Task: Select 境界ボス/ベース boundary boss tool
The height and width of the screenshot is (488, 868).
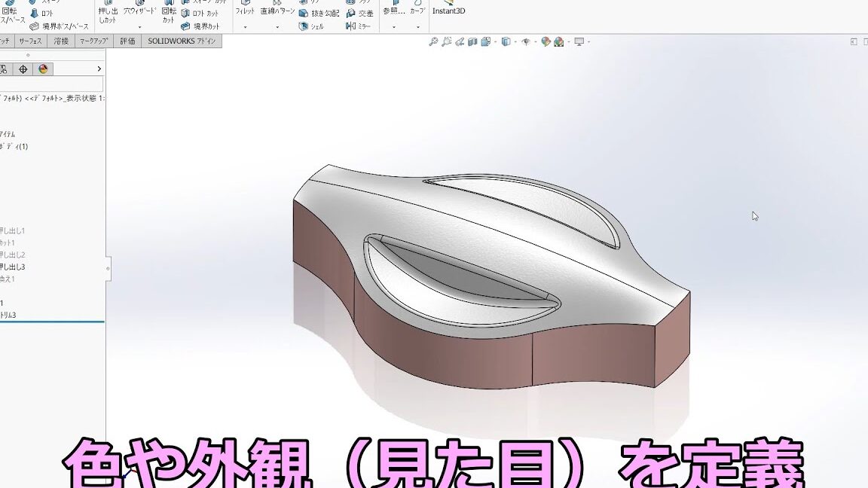Action: pyautogui.click(x=59, y=26)
